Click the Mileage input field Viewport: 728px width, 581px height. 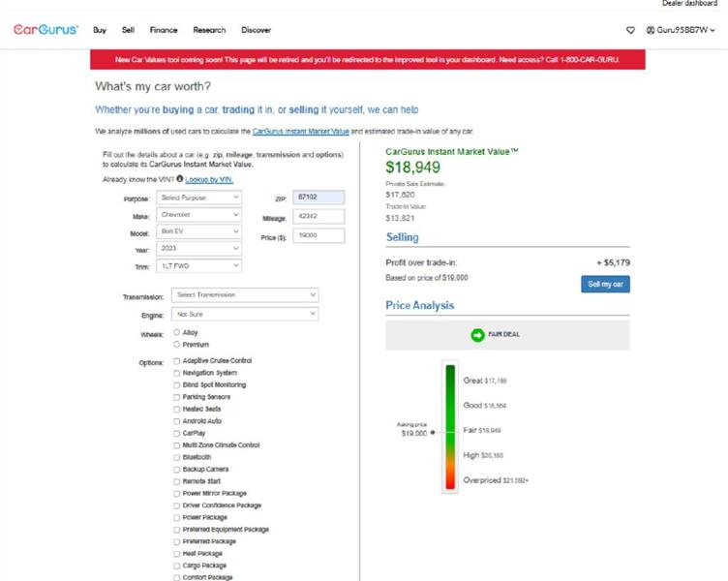pos(318,217)
